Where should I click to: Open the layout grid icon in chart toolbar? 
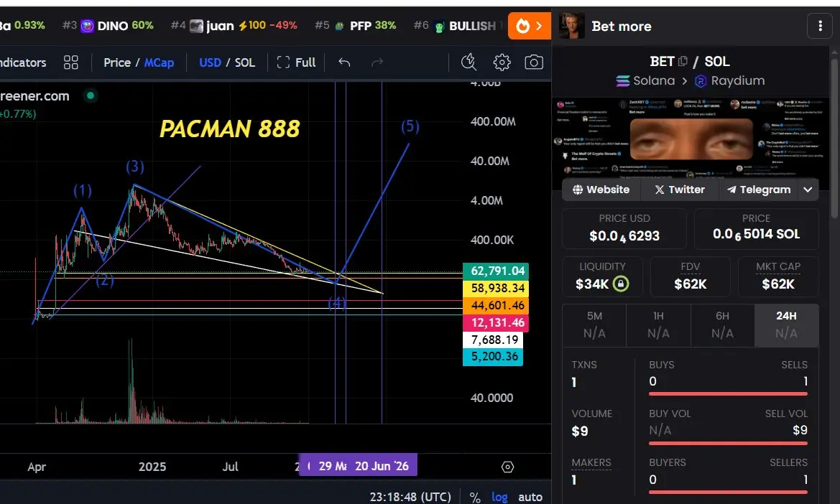(x=70, y=62)
